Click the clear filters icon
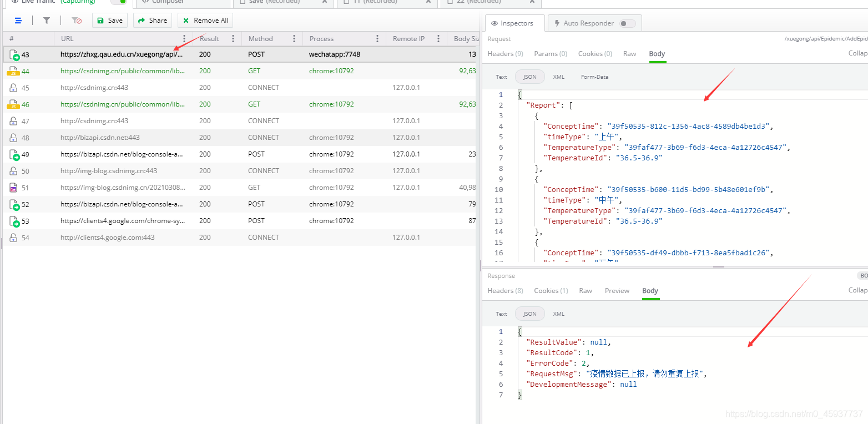The image size is (868, 424). [x=77, y=21]
